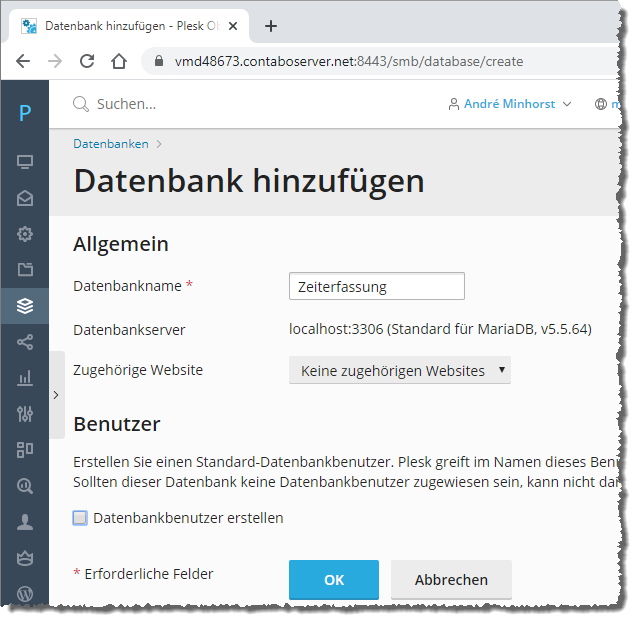Click the Suchen search field

pos(127,104)
